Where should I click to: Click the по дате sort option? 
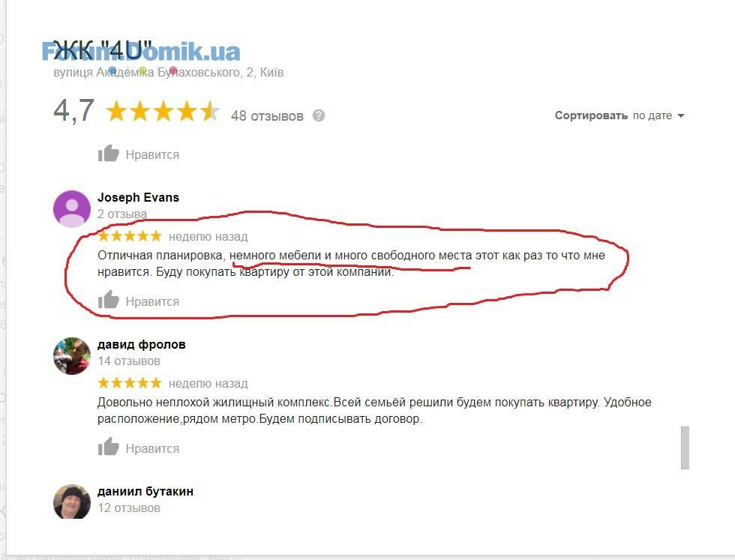652,115
